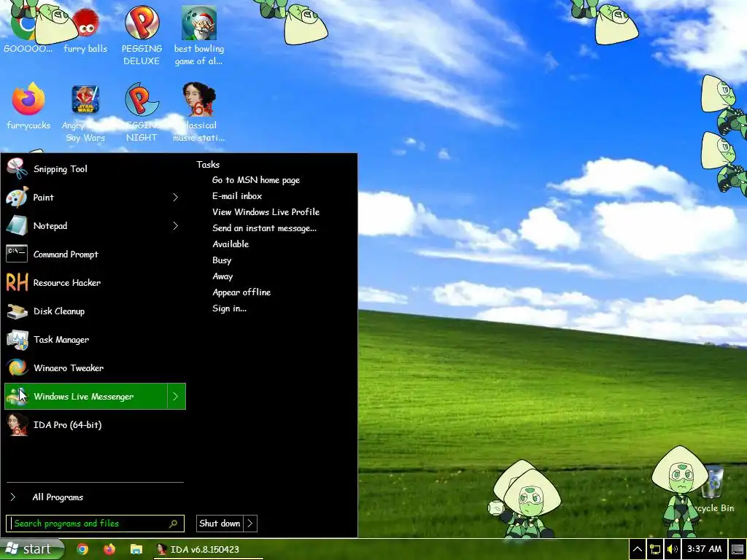
Task: Click the start button
Action: 31,549
